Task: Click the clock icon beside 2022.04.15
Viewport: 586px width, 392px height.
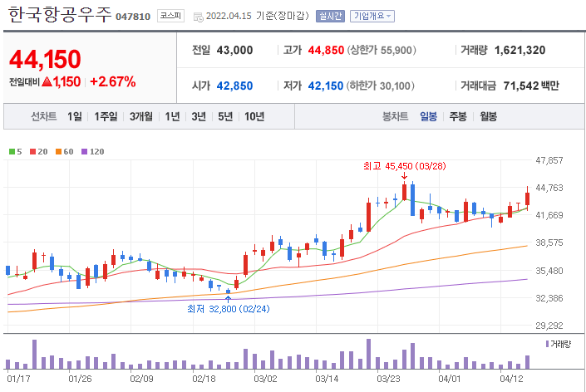Action: pyautogui.click(x=199, y=17)
